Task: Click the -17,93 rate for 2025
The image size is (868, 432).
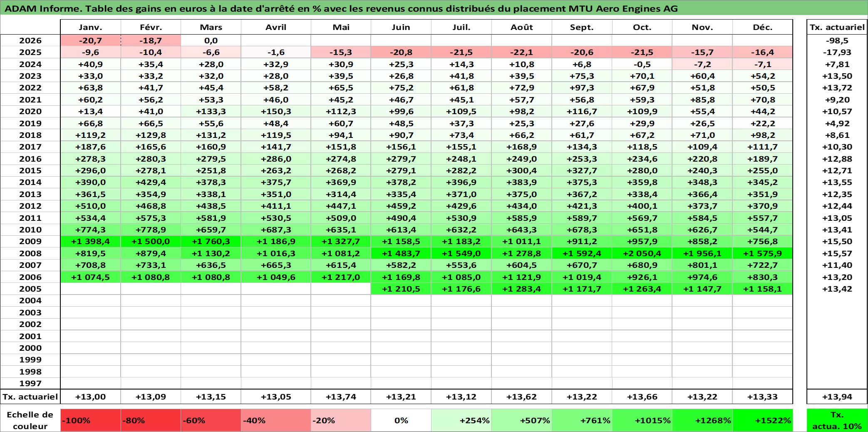Action: pos(837,52)
